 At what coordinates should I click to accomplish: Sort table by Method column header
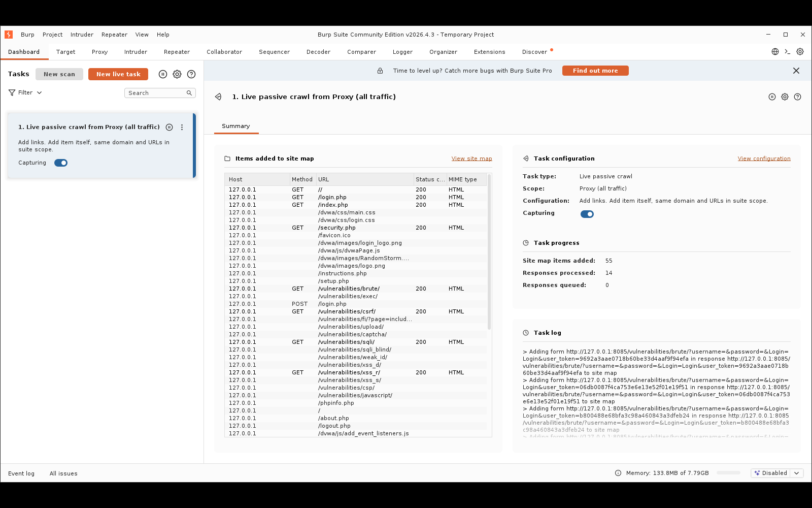(302, 179)
